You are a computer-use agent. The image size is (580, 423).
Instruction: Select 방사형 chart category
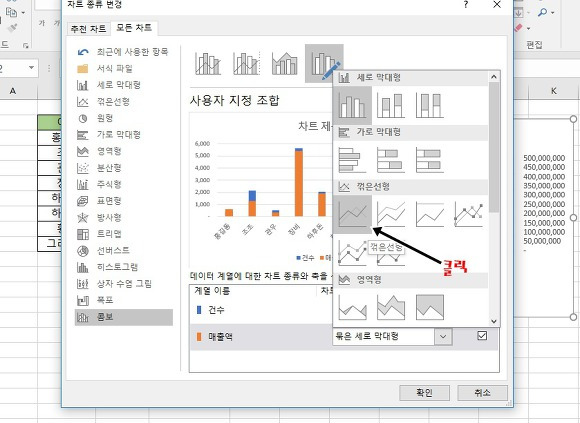[x=124, y=217]
